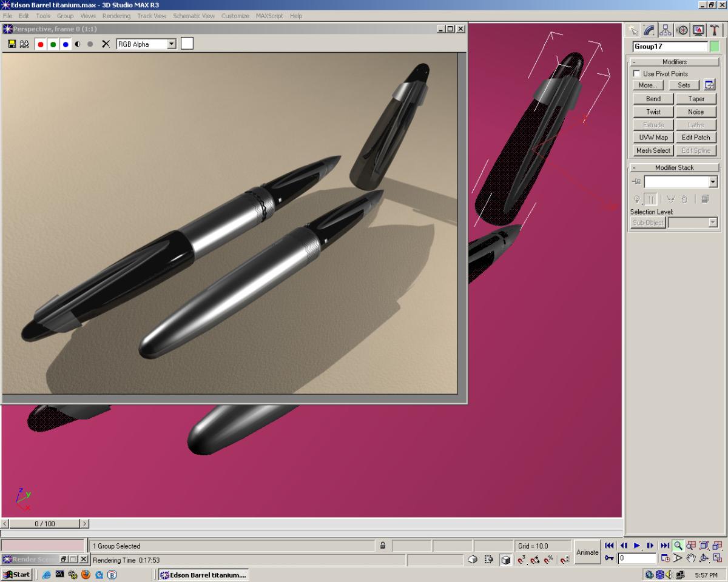Open the Utilities hammer panel

[715, 30]
